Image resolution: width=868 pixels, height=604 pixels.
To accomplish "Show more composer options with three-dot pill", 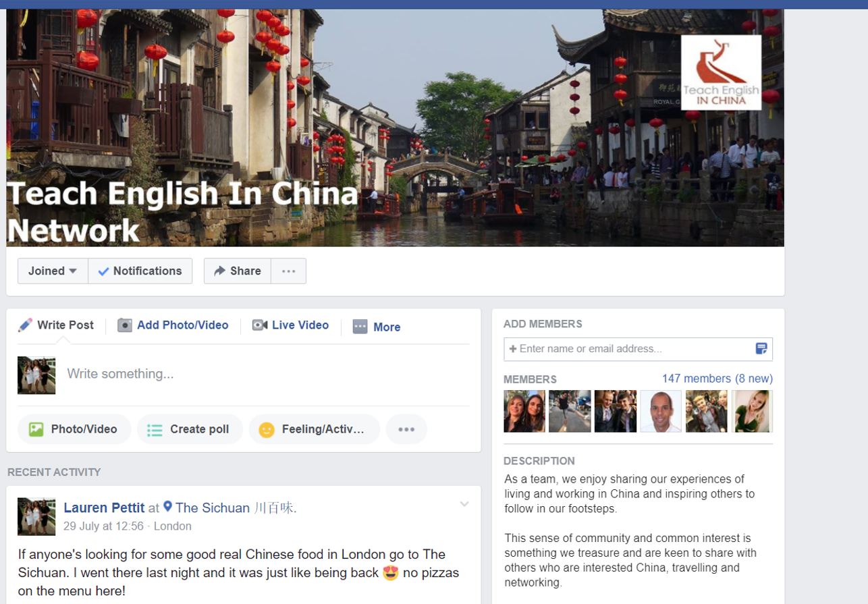I will pos(406,429).
